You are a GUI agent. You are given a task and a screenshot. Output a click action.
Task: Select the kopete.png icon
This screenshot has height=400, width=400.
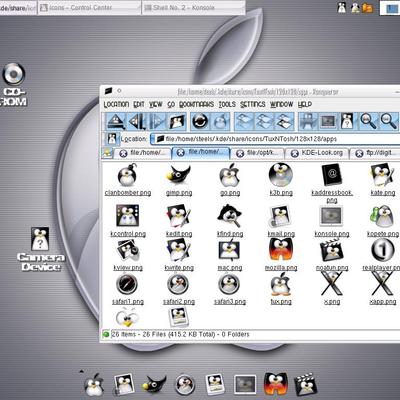point(382,217)
